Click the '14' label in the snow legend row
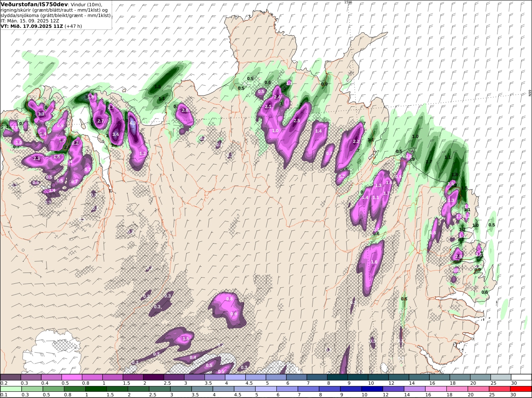532x398 pixels. [411, 383]
